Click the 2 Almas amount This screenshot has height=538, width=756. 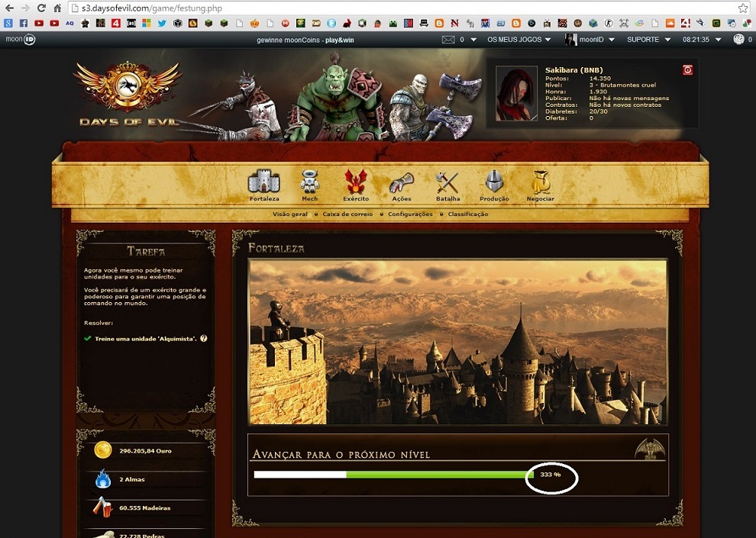click(x=131, y=479)
